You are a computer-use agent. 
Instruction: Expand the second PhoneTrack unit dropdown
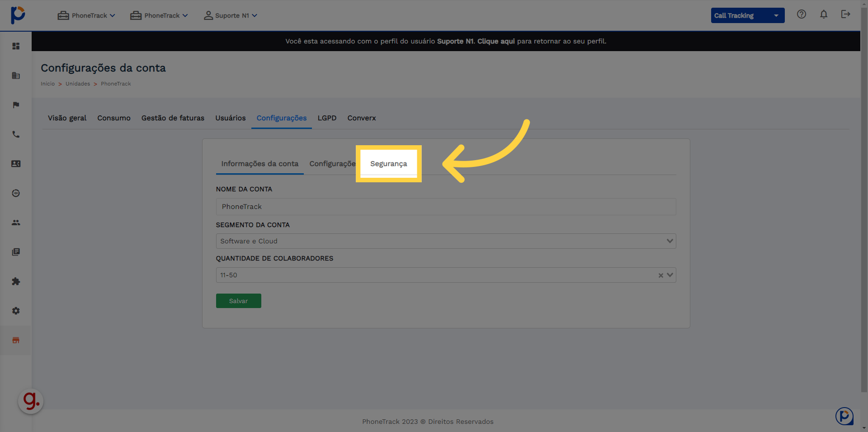pyautogui.click(x=159, y=15)
